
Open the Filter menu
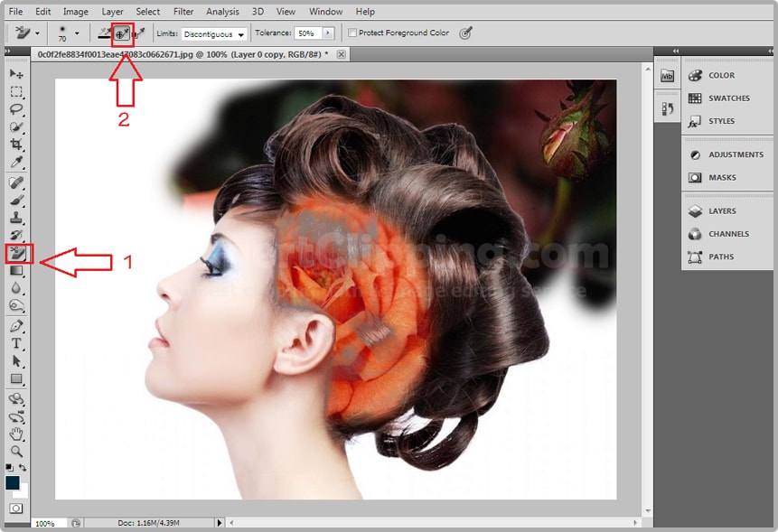click(183, 12)
